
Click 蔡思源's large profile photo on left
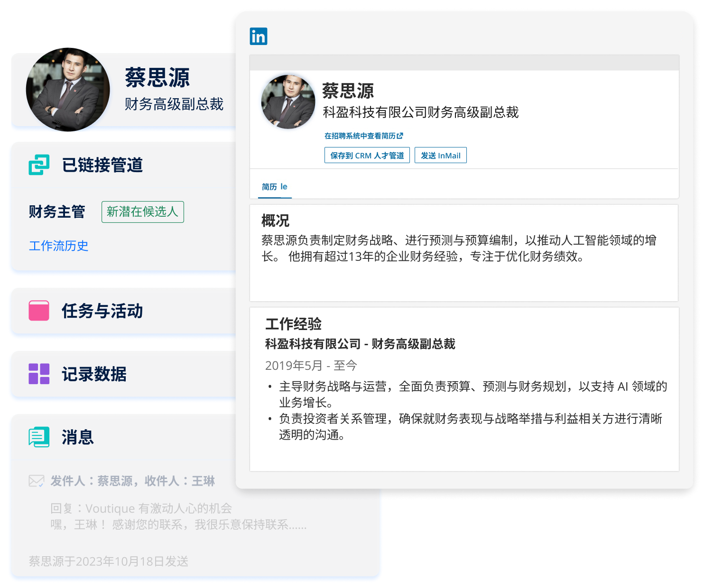coord(68,90)
